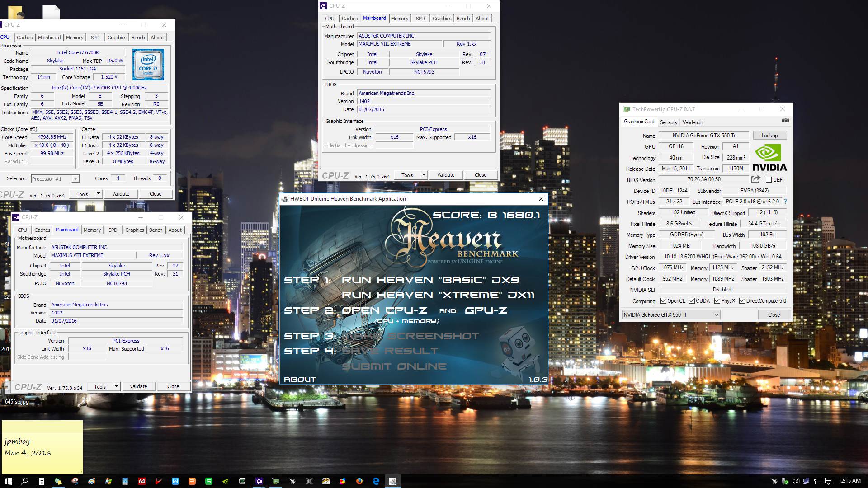Click the Bus Interface question mark in GPU-Z

[x=785, y=202]
